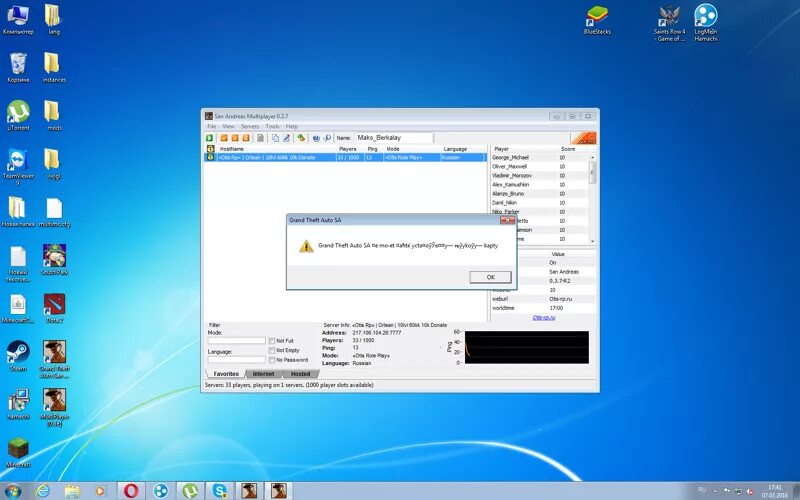Click the Language filter input field
This screenshot has height=500, width=800.
tap(236, 360)
